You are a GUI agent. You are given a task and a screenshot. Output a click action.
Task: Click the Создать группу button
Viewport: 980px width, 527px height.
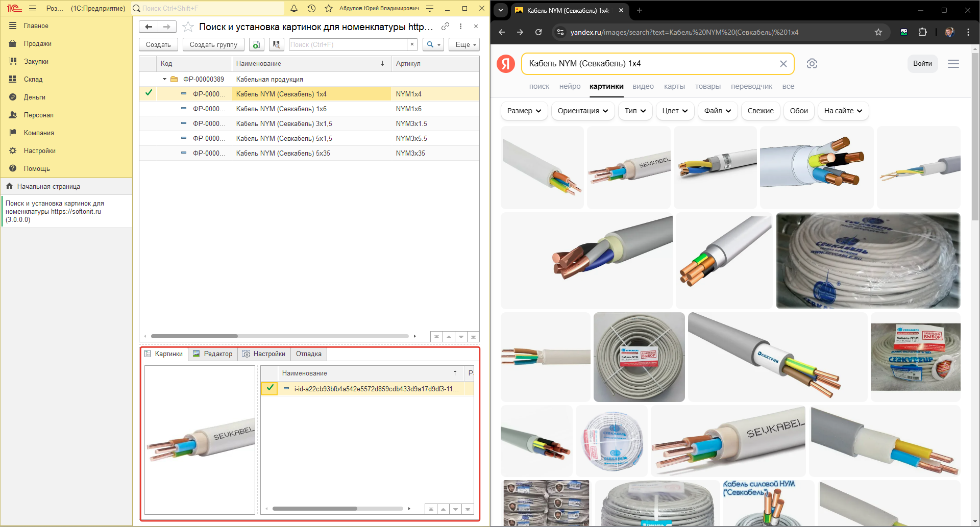click(x=213, y=44)
